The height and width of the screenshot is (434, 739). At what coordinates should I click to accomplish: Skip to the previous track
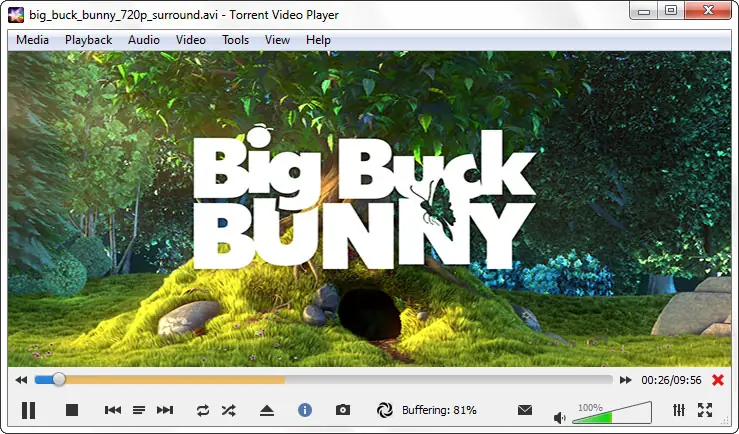tap(113, 410)
